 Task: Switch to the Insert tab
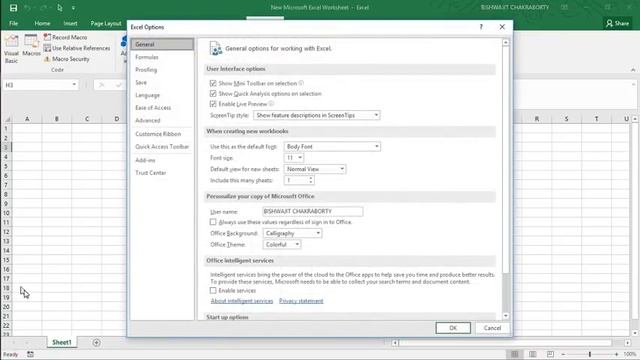[x=70, y=23]
